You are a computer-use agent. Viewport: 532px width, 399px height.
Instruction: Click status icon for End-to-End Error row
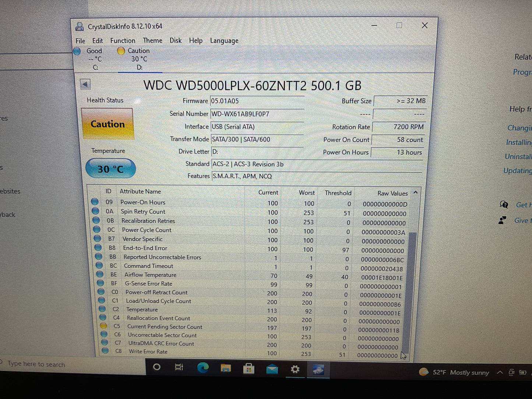(x=98, y=247)
